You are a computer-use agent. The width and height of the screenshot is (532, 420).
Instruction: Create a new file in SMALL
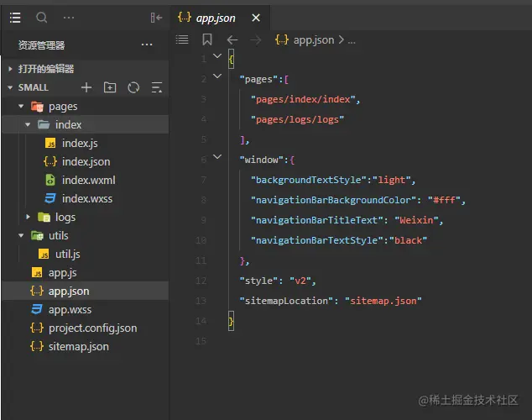click(86, 87)
